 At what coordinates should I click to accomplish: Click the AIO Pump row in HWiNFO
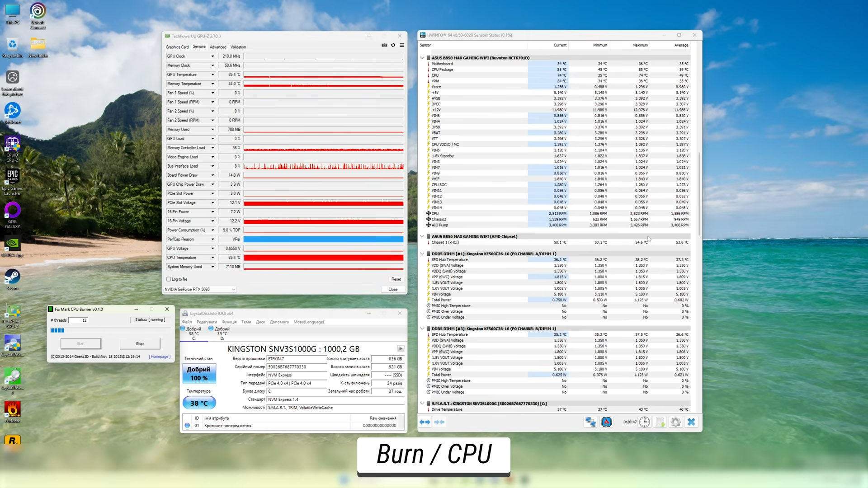coord(558,225)
